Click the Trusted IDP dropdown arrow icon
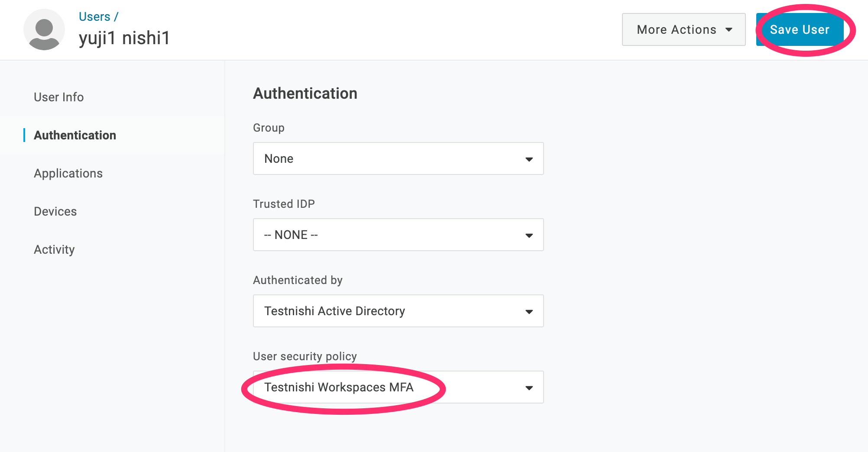The height and width of the screenshot is (452, 868). coord(529,235)
